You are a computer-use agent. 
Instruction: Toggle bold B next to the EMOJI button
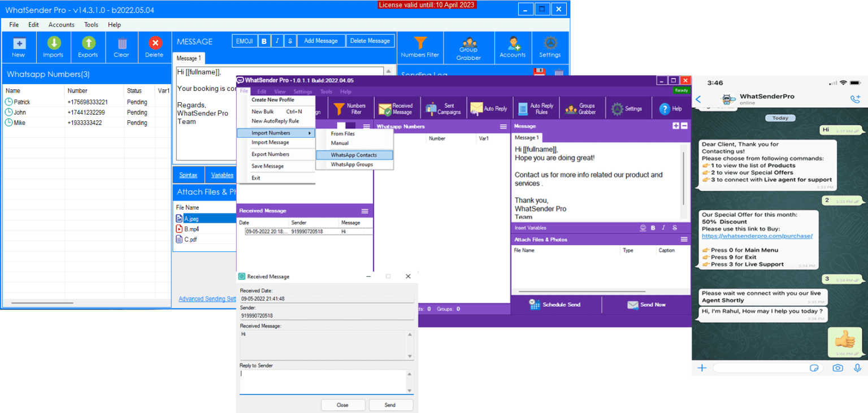264,41
